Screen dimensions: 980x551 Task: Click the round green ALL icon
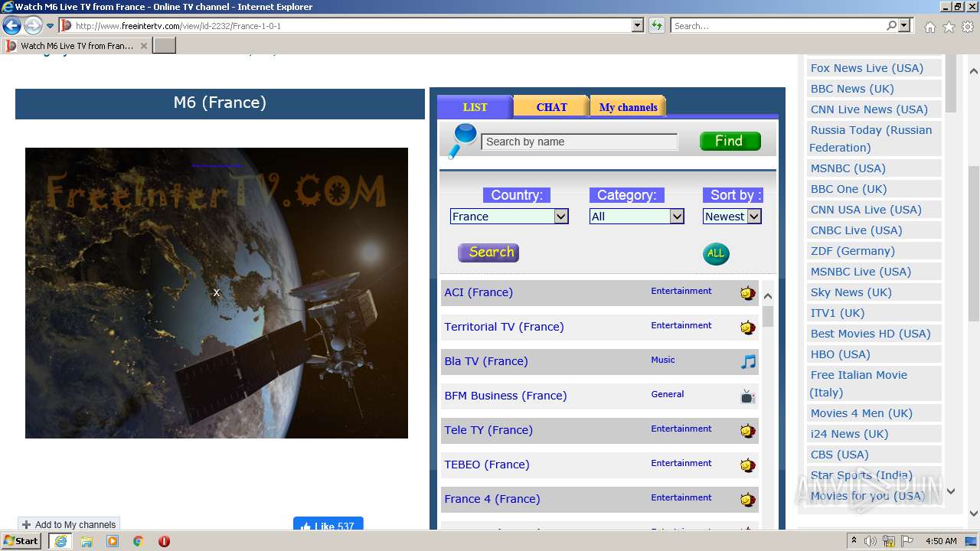coord(716,253)
